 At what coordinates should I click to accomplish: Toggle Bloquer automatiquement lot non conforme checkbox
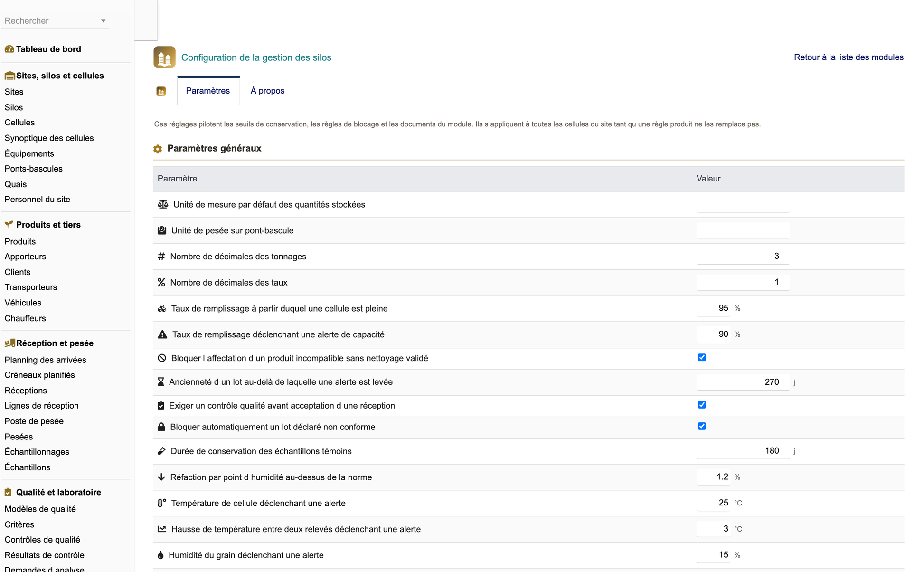pyautogui.click(x=702, y=426)
